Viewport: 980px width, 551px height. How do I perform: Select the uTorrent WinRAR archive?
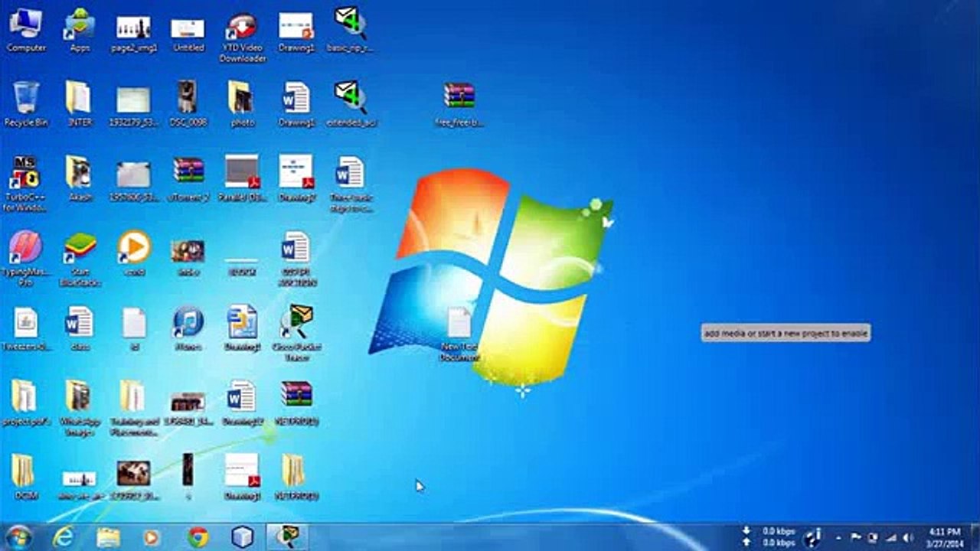[x=188, y=179]
